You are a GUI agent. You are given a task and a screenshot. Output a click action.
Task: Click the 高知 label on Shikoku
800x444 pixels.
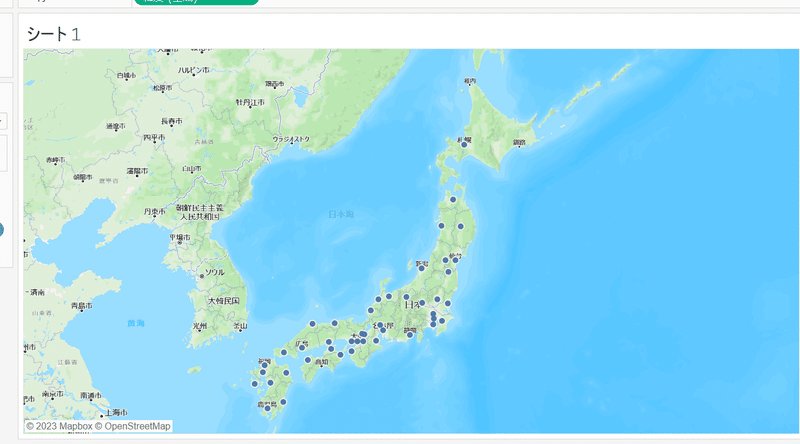click(321, 362)
